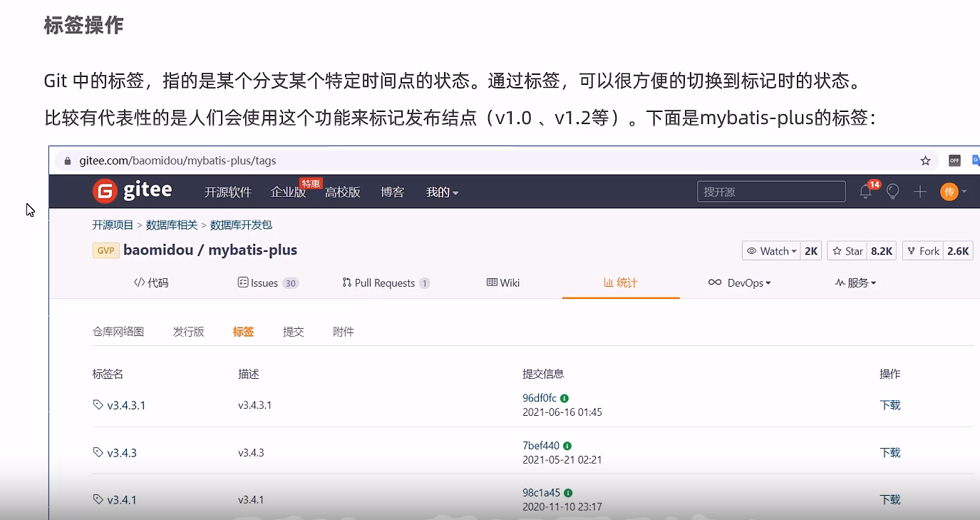Viewport: 980px width, 520px height.
Task: Click green status icon beside commit 96df0fc
Action: pyautogui.click(x=564, y=398)
